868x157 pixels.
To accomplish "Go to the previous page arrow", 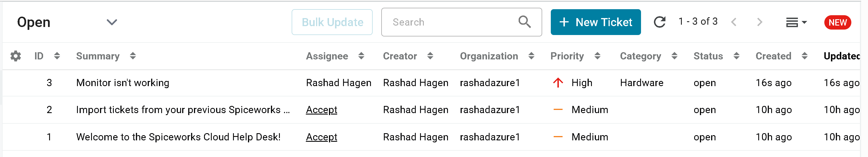I will pyautogui.click(x=734, y=22).
